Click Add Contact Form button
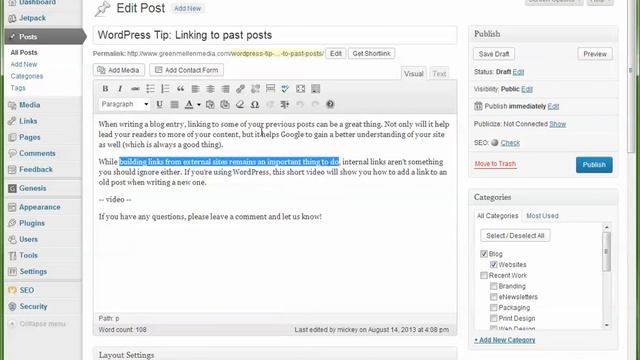640x360 pixels. 186,70
